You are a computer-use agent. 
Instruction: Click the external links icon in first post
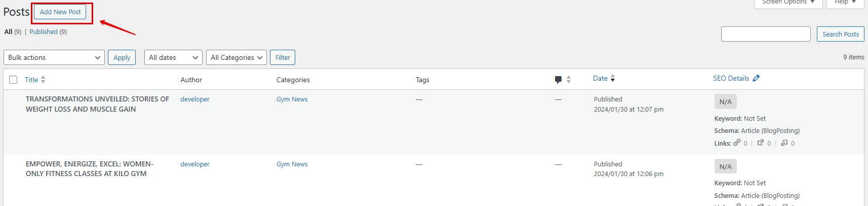pos(760,143)
